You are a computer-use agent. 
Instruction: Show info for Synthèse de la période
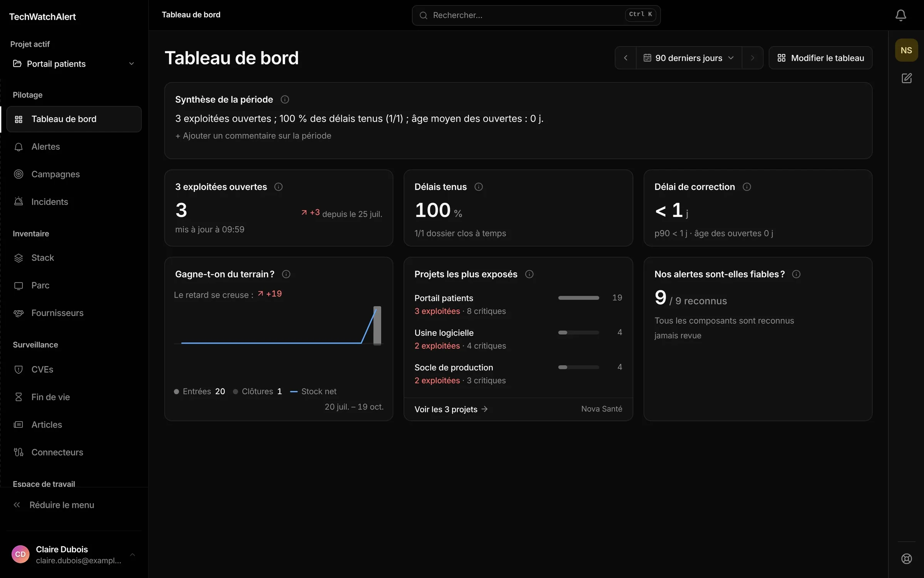point(285,99)
